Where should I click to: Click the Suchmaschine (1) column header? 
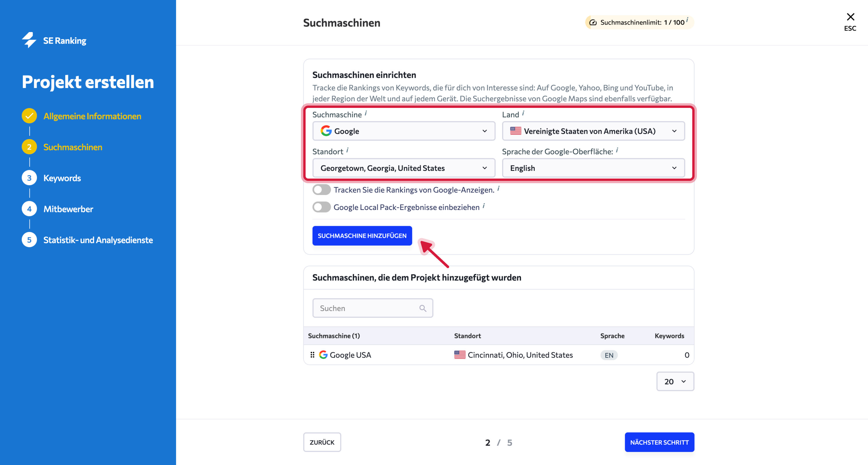point(334,336)
